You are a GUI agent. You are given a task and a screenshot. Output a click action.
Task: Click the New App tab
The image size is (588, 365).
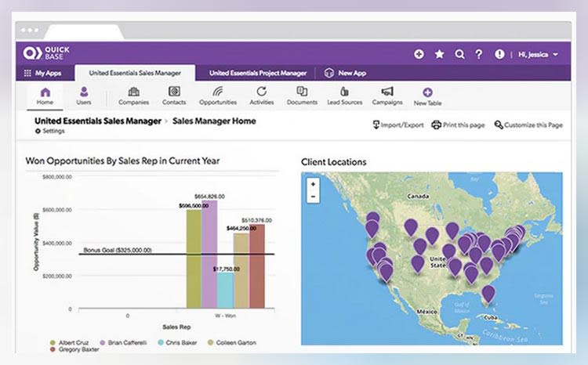(346, 73)
